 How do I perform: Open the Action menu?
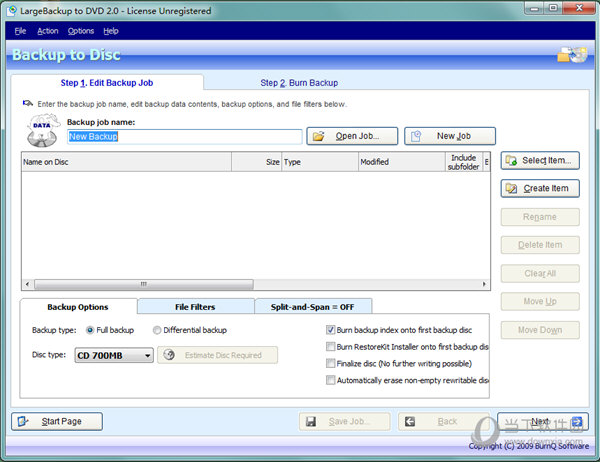click(x=48, y=31)
